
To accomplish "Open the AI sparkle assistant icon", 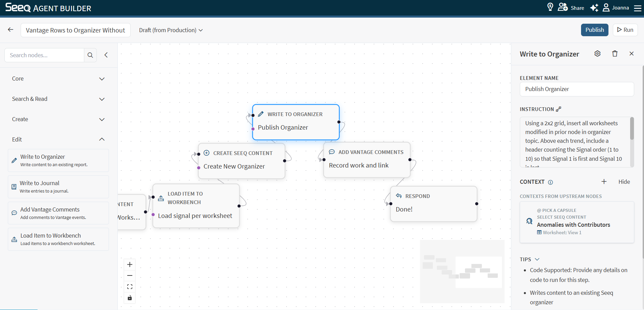I will [x=594, y=8].
